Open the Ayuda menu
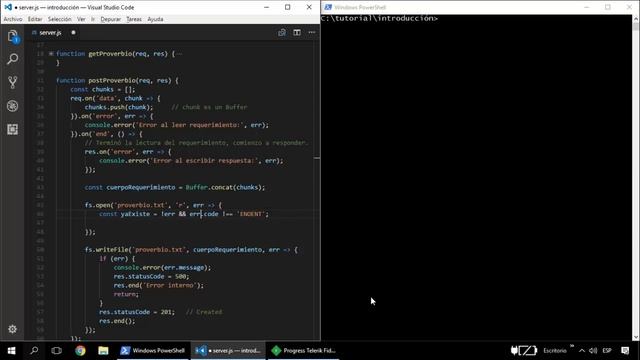The width and height of the screenshot is (640, 360). pos(156,19)
